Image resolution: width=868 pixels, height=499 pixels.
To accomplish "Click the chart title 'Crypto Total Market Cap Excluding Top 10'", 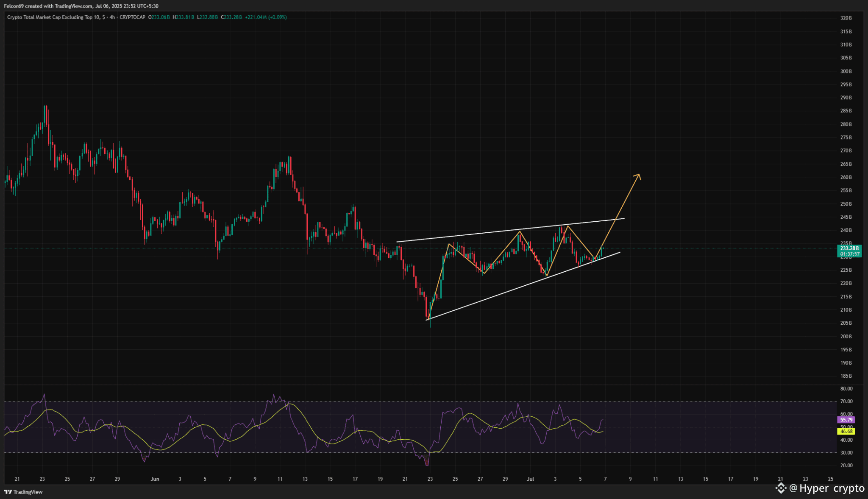I will tap(53, 17).
